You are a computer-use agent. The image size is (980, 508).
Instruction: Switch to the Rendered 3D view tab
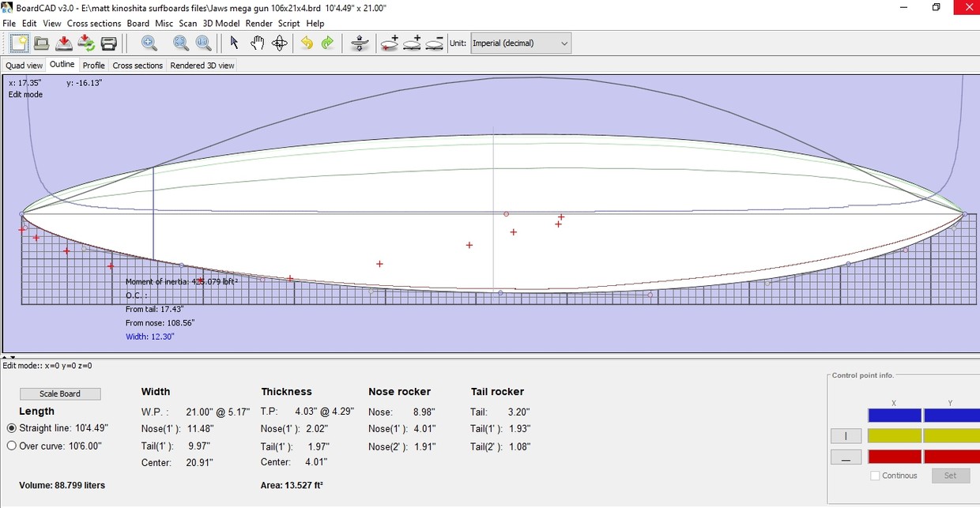[202, 66]
